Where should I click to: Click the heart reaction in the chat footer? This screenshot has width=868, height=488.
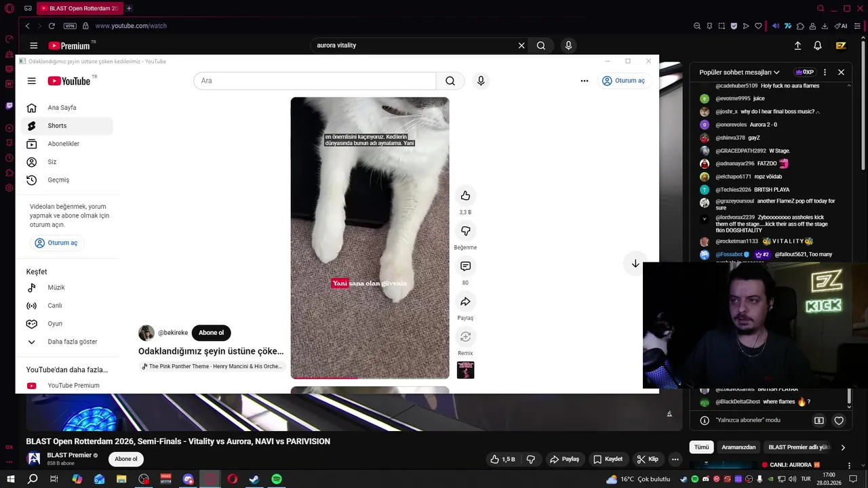pos(839,421)
